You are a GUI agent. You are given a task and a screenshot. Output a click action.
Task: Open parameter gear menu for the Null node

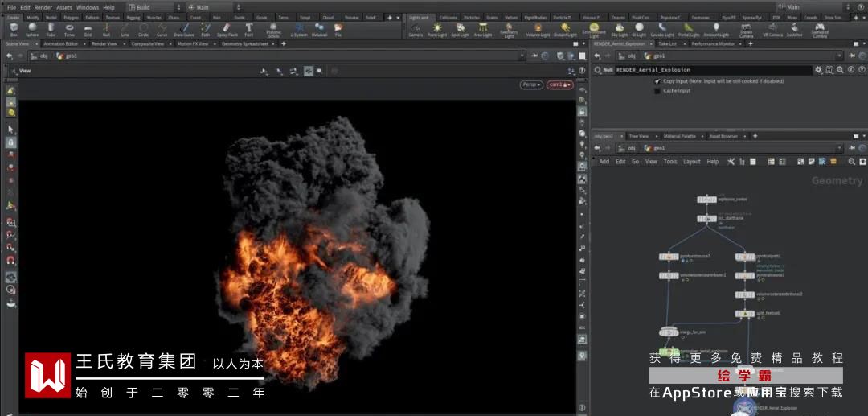click(x=818, y=70)
